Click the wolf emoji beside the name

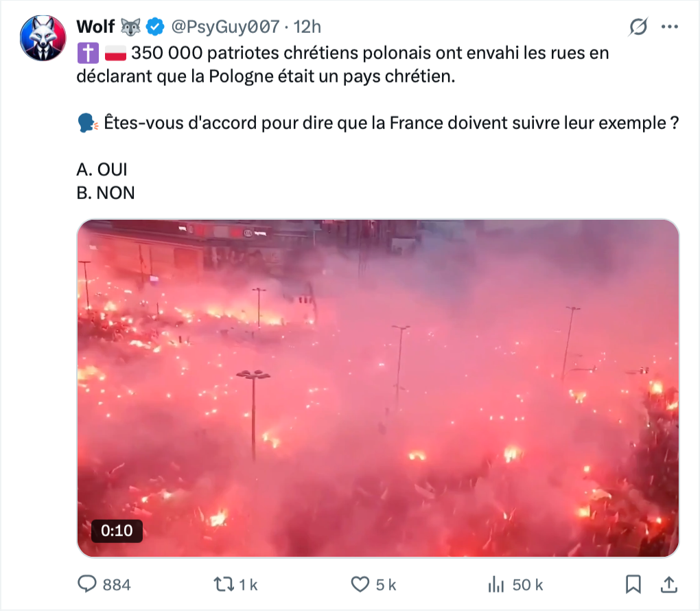click(x=130, y=27)
